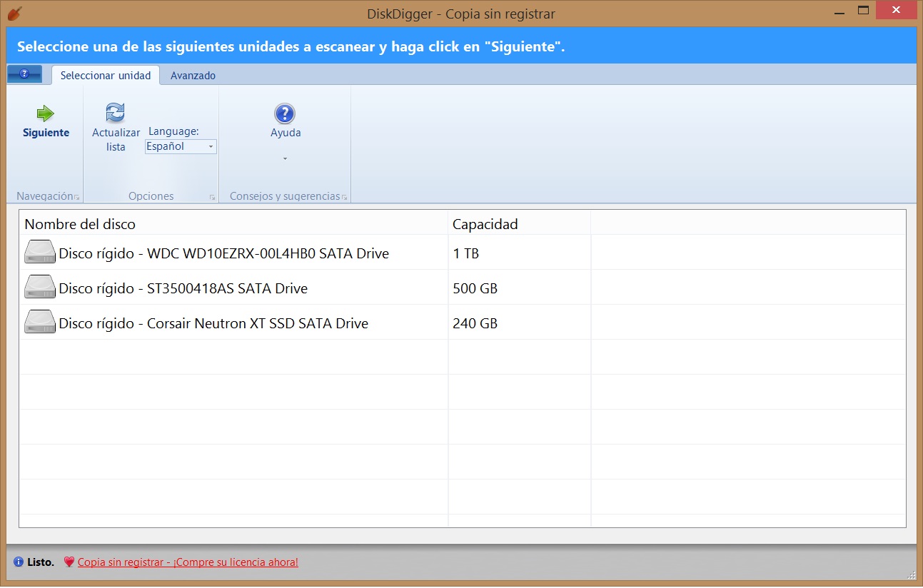Maximize the DiskDigger window
Image resolution: width=923 pixels, height=588 pixels.
click(x=863, y=10)
